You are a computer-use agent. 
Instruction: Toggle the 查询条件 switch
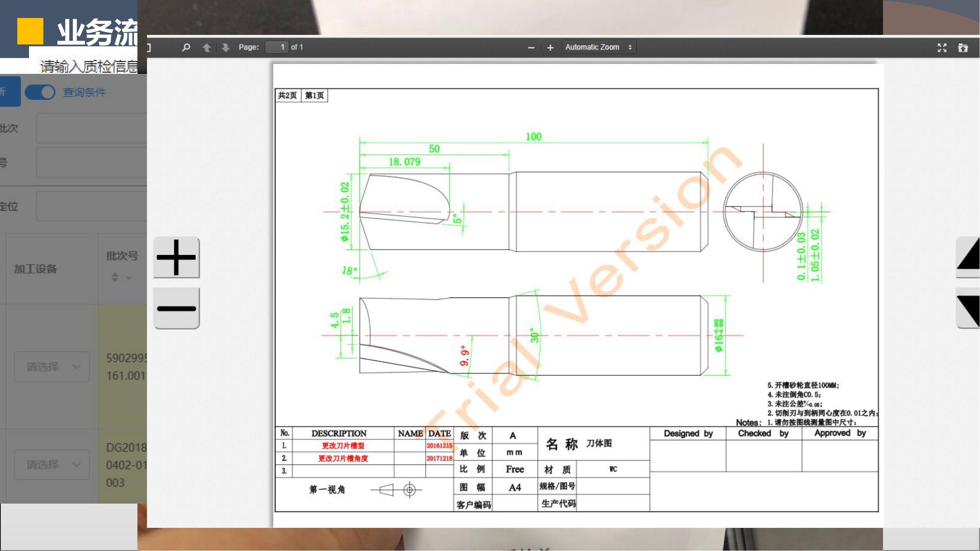coord(40,93)
